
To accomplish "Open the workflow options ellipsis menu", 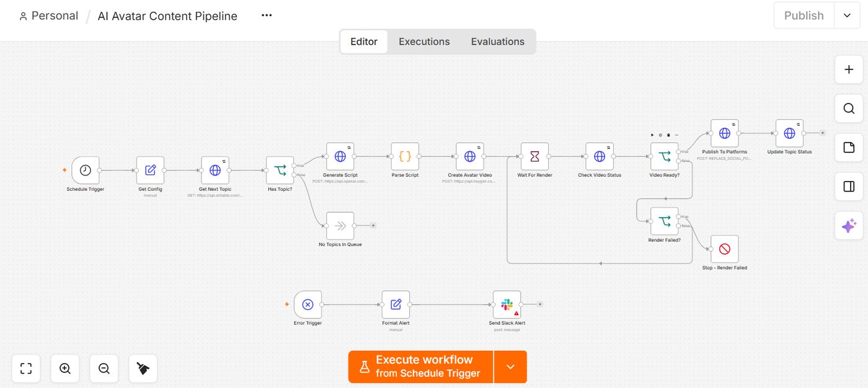I will [x=267, y=15].
